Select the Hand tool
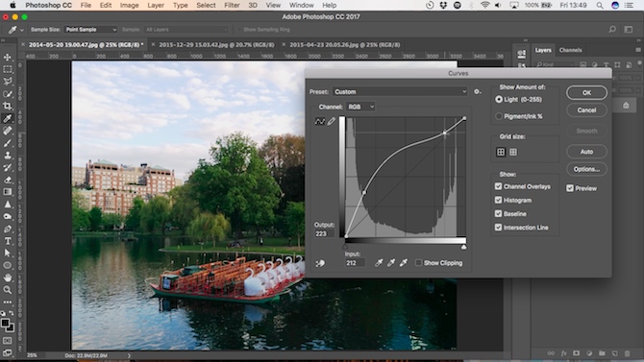The width and height of the screenshot is (644, 362). [8, 278]
